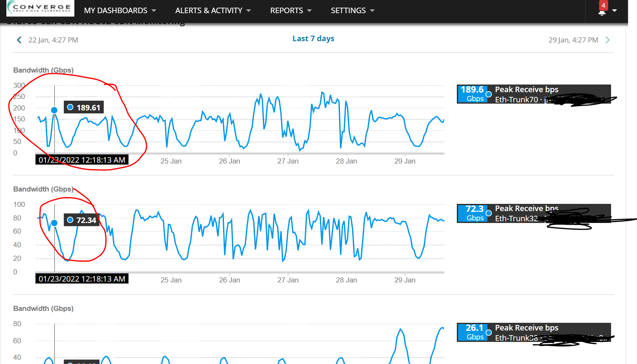Click the 26.1 Gbps blue swatch

point(472,333)
